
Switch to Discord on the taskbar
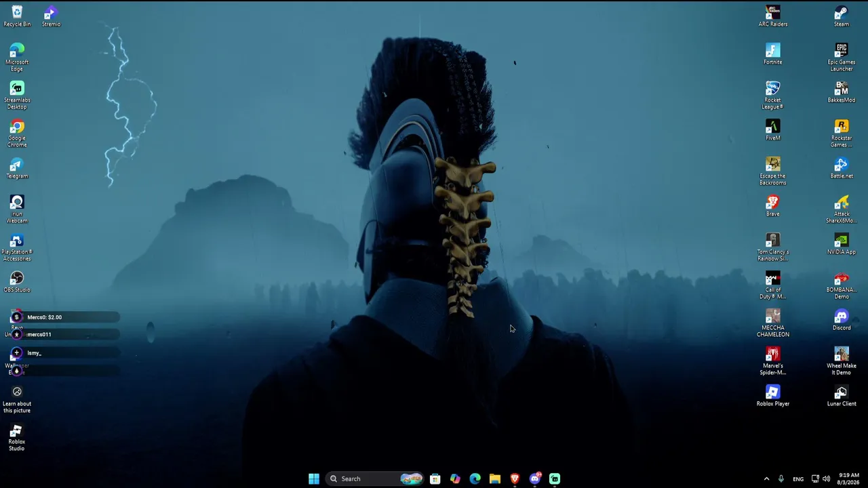(535, 479)
